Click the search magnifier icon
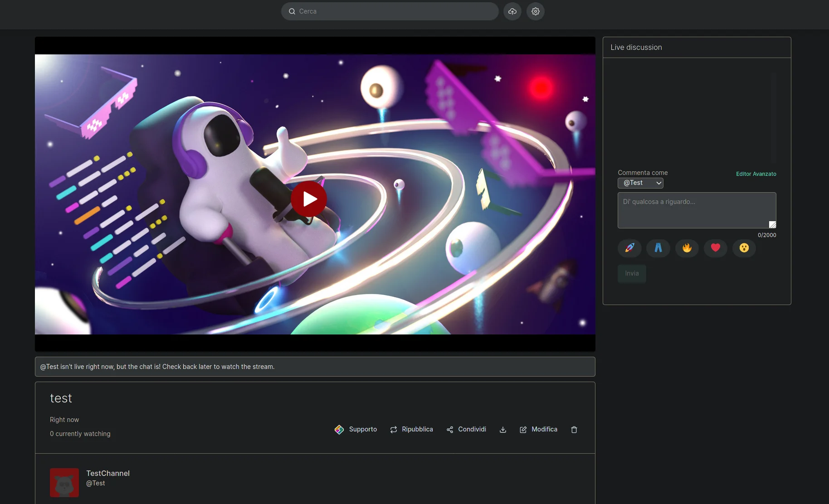829x504 pixels. (292, 11)
